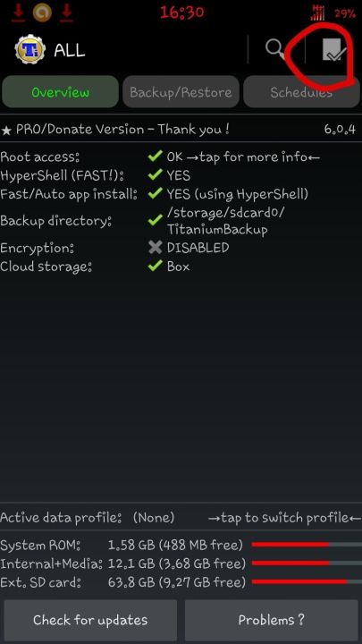Screen dimensions: 362x644
Task: Tap the Titanium Backup gear logo icon
Action: [30, 50]
